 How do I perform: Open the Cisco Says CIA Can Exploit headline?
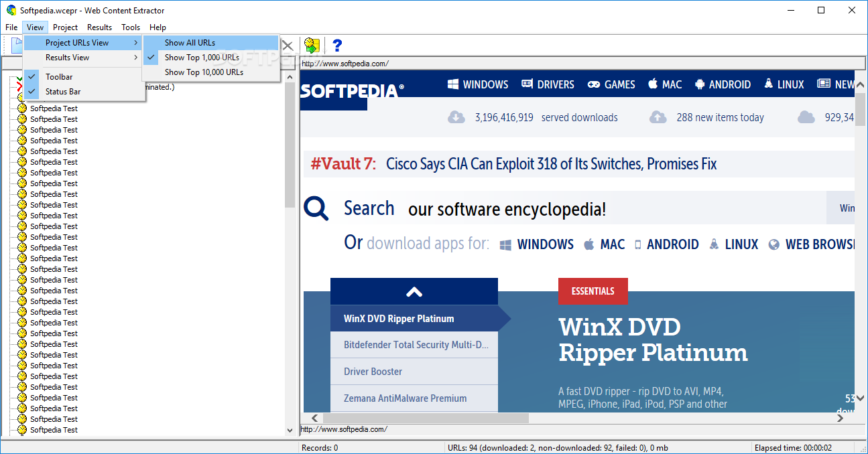click(x=552, y=164)
